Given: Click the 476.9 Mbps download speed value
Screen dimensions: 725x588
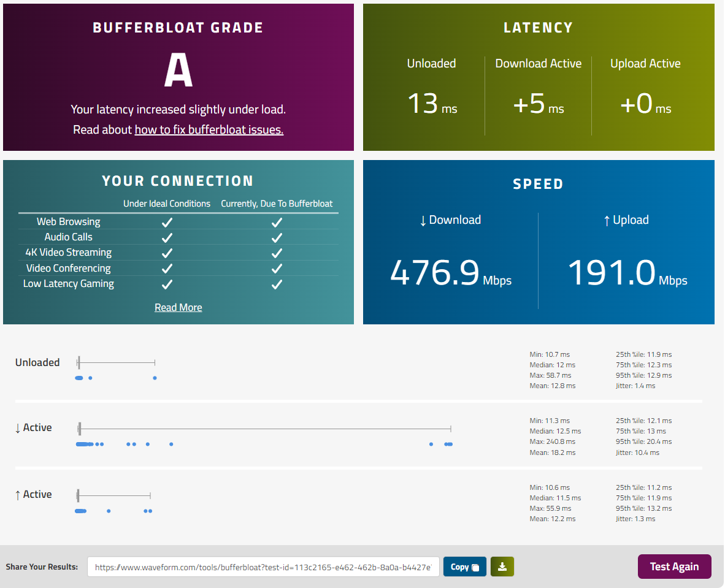Looking at the screenshot, I should point(434,273).
